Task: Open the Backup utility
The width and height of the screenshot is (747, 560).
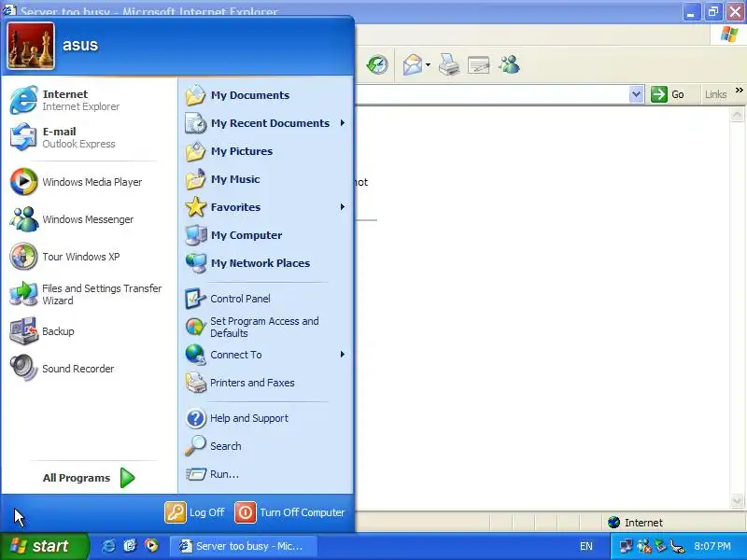Action: 88,331
